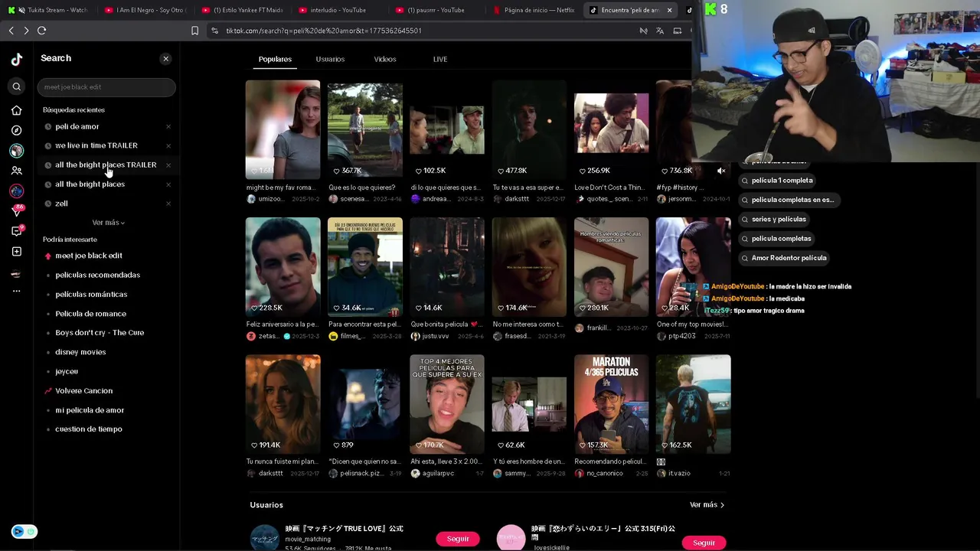Select suggestion 'cuestion de tiempo'
This screenshot has height=551, width=980.
(89, 429)
